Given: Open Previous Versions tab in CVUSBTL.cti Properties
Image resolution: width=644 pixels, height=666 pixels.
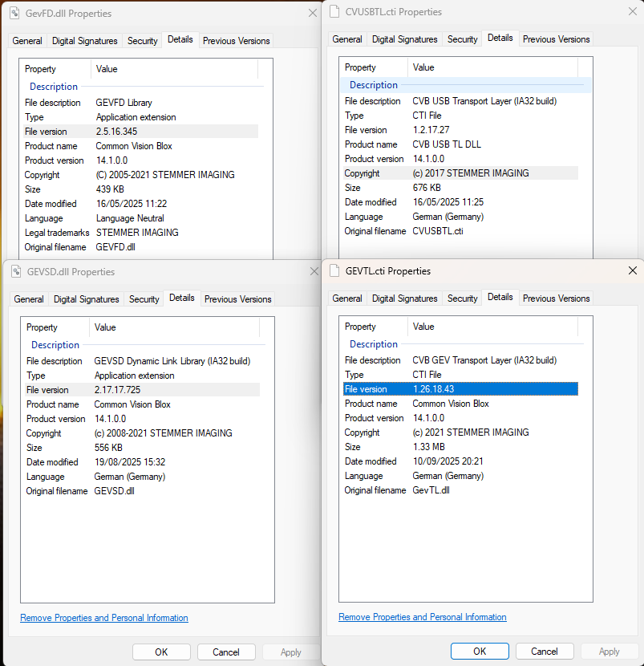Looking at the screenshot, I should (556, 39).
